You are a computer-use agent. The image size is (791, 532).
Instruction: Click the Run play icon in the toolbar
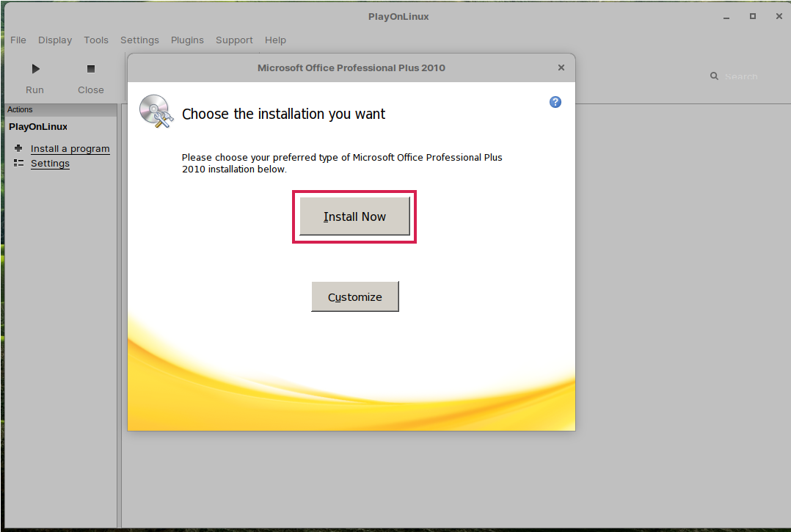pos(35,68)
